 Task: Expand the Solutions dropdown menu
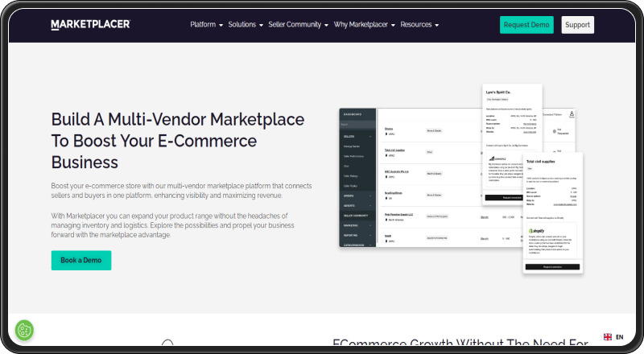click(246, 25)
